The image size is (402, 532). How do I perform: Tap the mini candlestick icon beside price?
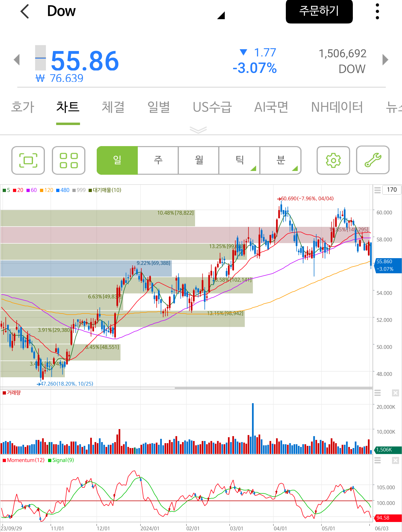tap(41, 58)
